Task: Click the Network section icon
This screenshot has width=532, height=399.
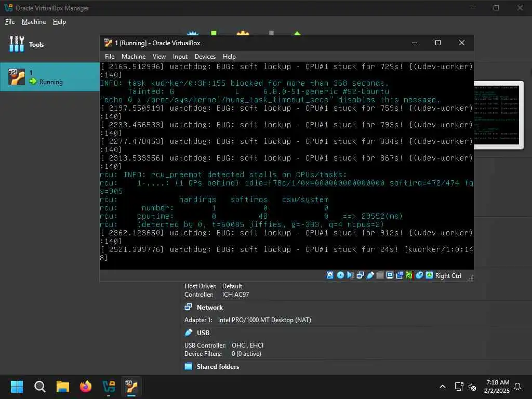Action: click(188, 307)
